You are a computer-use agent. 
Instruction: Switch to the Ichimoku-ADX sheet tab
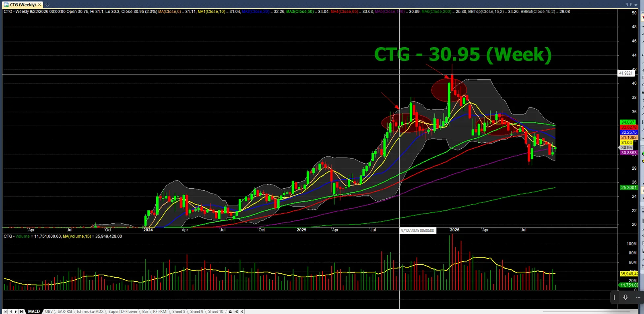coord(90,312)
